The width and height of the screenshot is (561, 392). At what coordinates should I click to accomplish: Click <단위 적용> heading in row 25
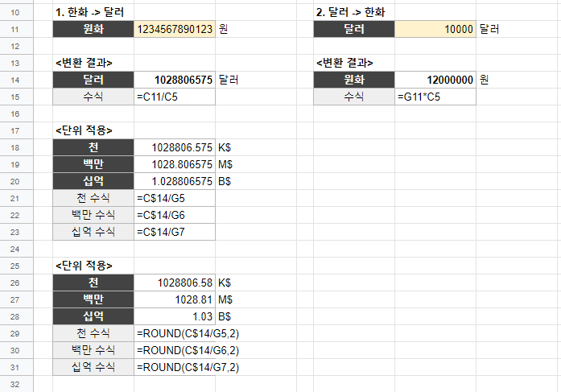coord(84,266)
